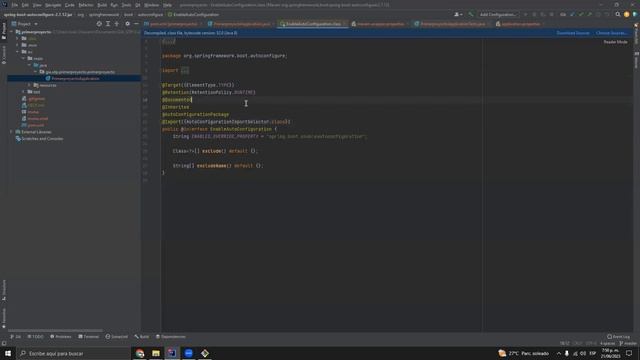Expand the .idea folder in Project tree
The image size is (640, 360).
[18, 38]
